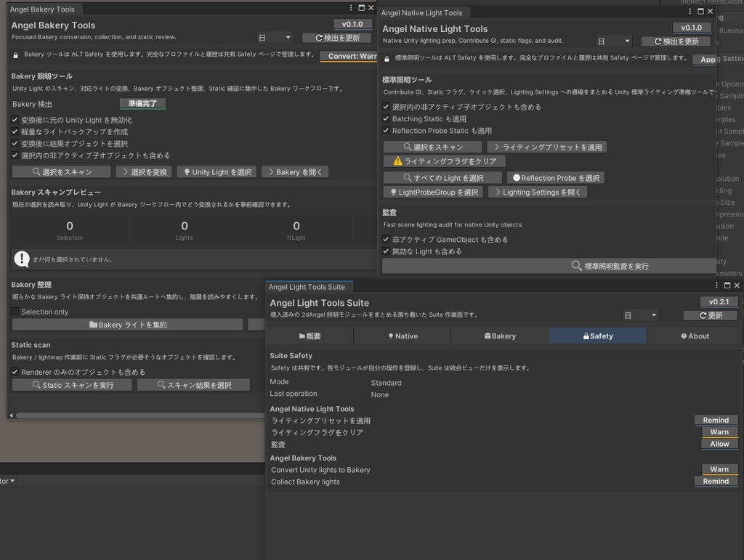Click the horizontal scrollbar in Bakery Tools window
The width and height of the screenshot is (744, 560).
(x=140, y=415)
